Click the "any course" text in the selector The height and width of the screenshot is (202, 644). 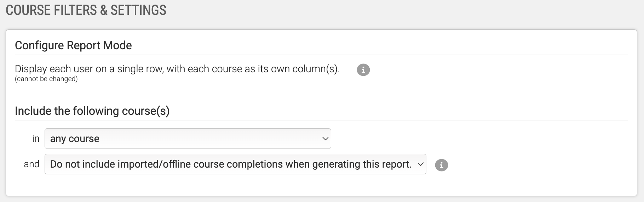coord(75,139)
